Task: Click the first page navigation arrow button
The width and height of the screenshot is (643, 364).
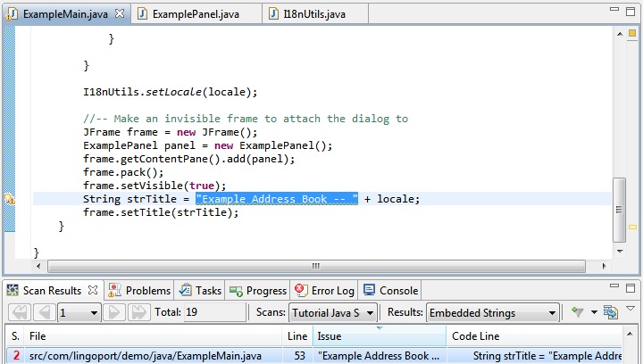Action: (19, 313)
